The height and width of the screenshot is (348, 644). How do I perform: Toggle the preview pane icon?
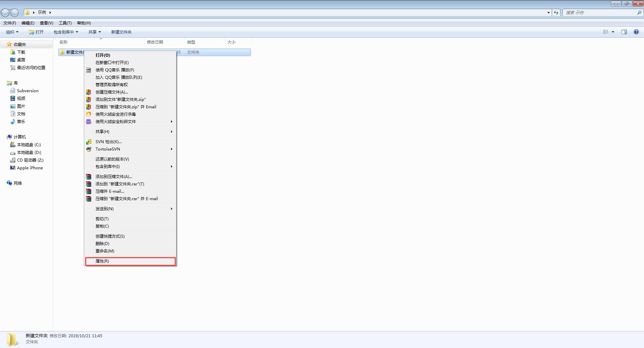(x=624, y=32)
